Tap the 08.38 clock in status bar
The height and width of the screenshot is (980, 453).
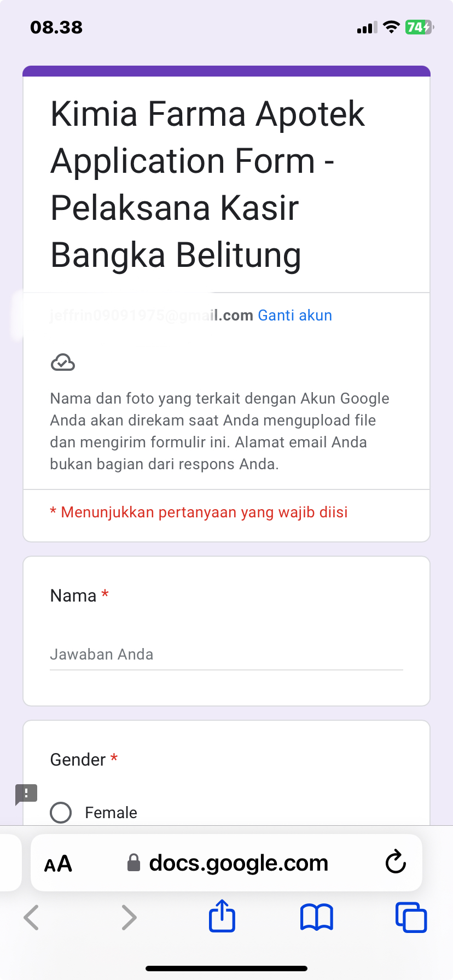click(x=56, y=27)
